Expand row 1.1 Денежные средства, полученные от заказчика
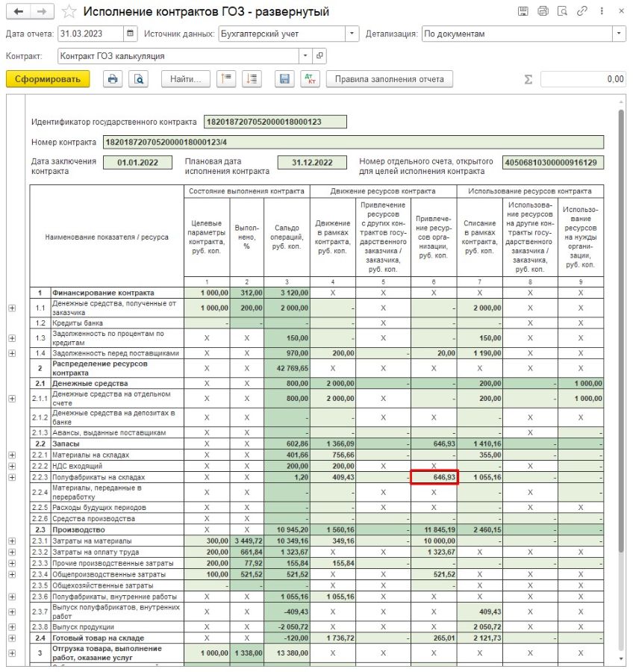This screenshot has height=672, width=633. [12, 308]
